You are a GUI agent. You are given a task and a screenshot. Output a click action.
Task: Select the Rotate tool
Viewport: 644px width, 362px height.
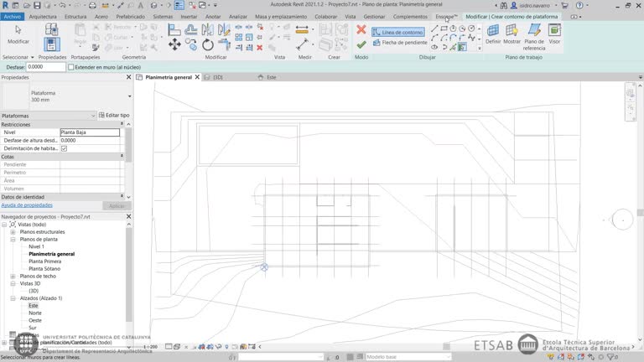(x=208, y=44)
